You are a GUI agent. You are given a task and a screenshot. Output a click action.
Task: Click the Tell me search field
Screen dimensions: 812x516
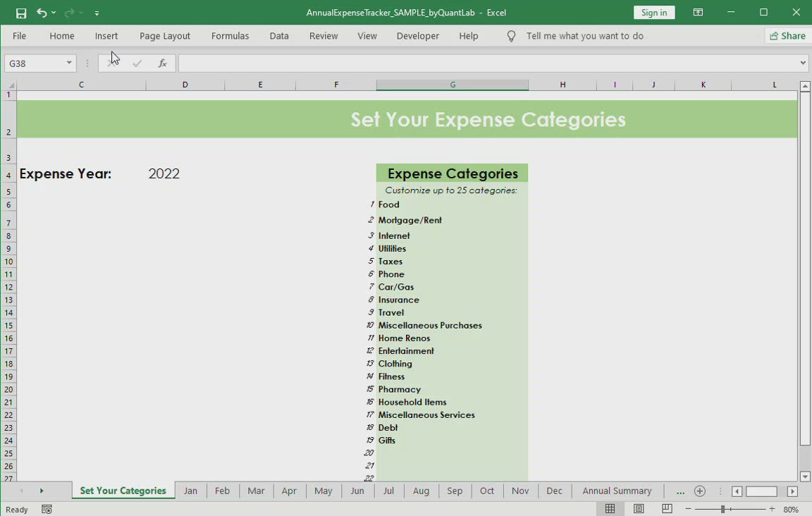(584, 36)
